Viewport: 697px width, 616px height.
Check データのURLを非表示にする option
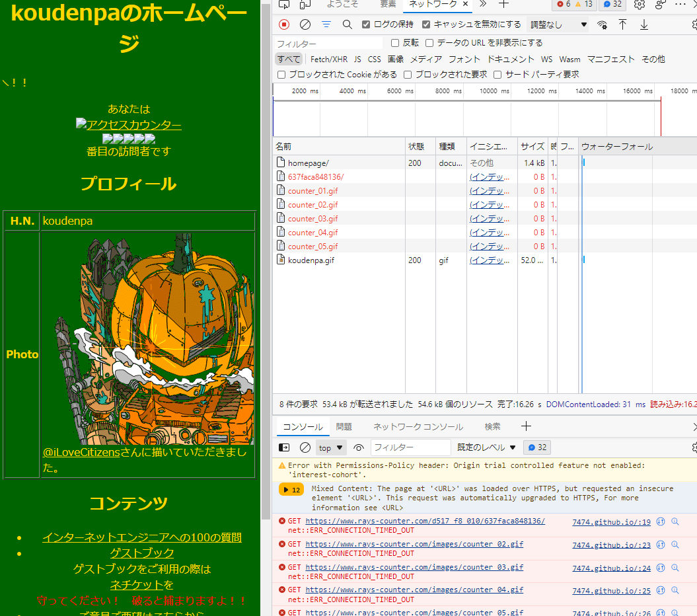(429, 42)
